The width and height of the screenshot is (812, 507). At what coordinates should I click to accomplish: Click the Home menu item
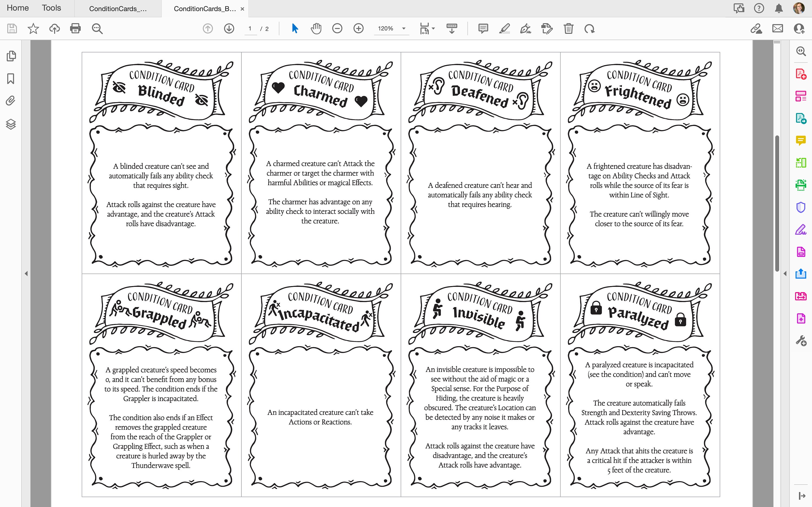tap(17, 8)
